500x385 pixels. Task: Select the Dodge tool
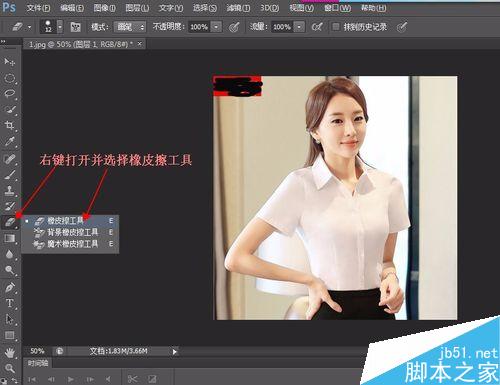[9, 270]
